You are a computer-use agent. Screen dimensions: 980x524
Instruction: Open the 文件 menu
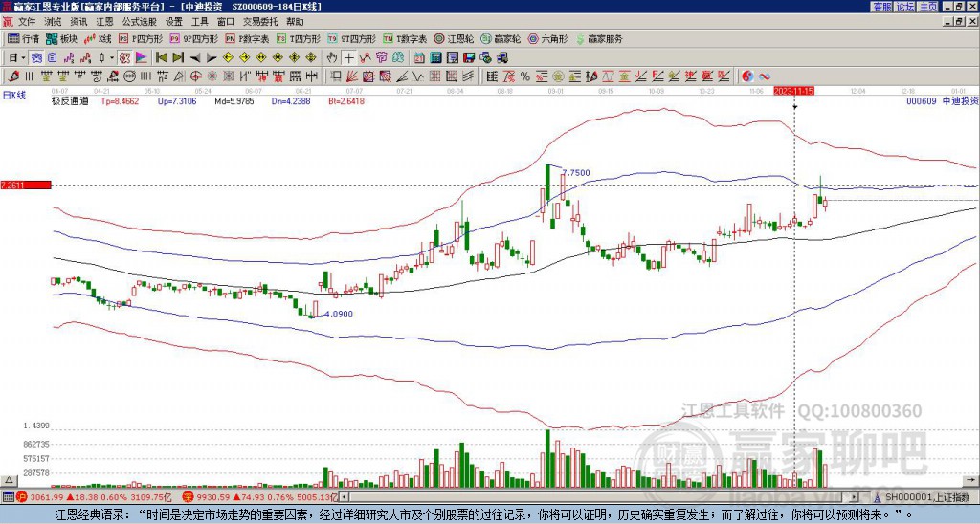27,22
